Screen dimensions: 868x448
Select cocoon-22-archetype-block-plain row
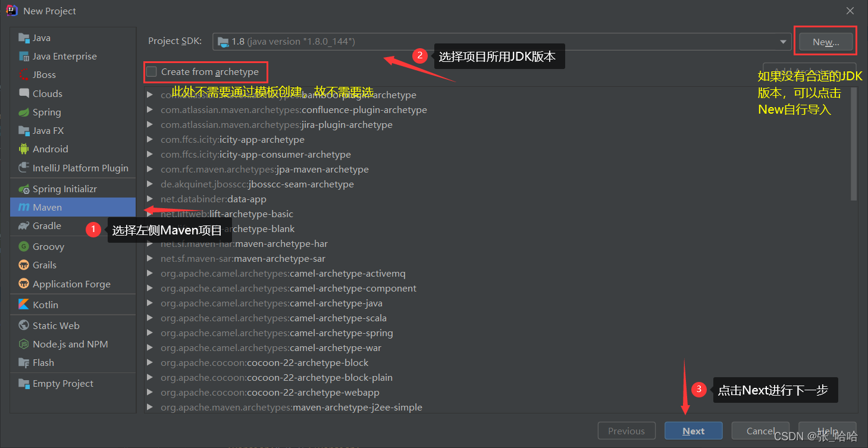point(499,378)
